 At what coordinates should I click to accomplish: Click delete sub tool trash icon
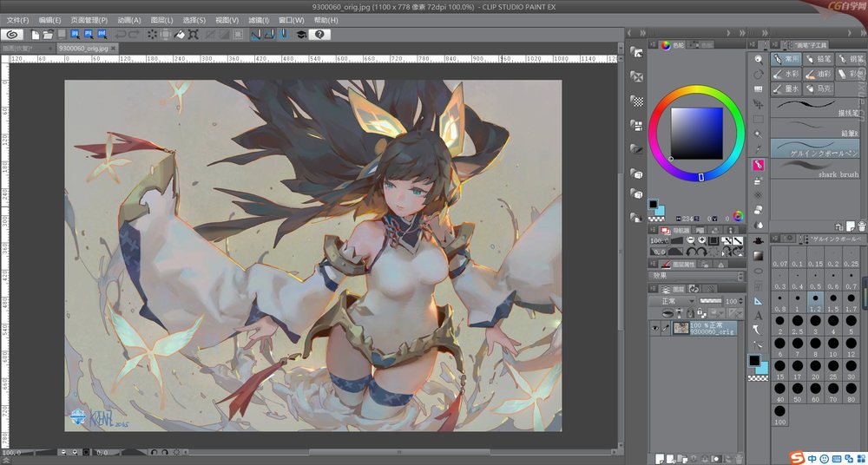click(x=861, y=226)
